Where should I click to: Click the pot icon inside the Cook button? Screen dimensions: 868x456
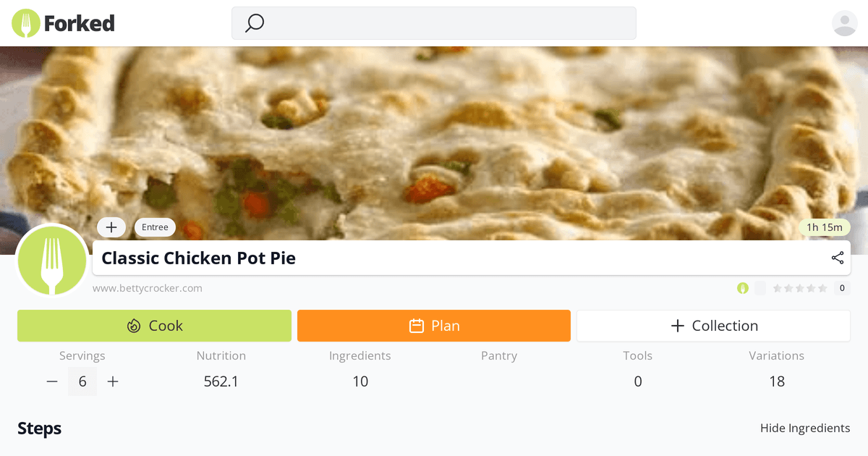click(134, 326)
